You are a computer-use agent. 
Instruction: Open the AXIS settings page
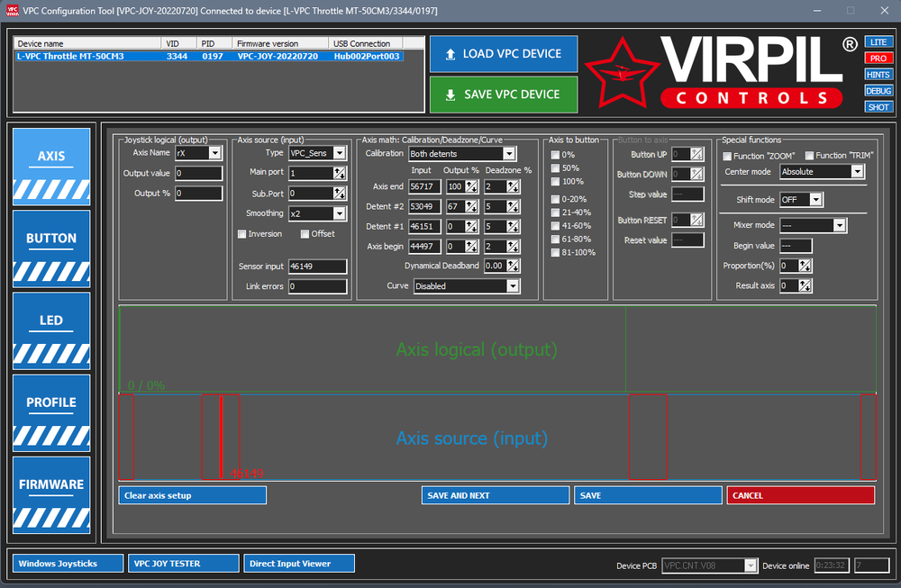[x=51, y=167]
